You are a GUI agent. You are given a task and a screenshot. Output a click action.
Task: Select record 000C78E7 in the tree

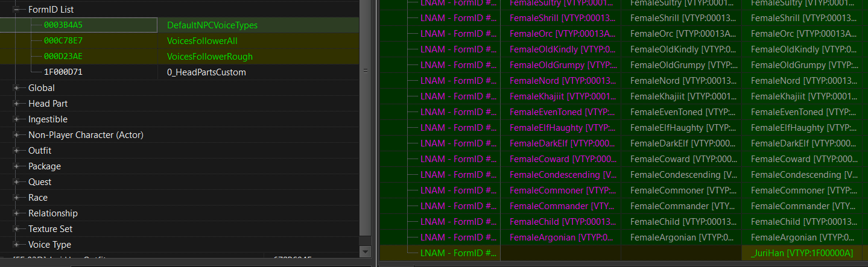click(x=63, y=41)
